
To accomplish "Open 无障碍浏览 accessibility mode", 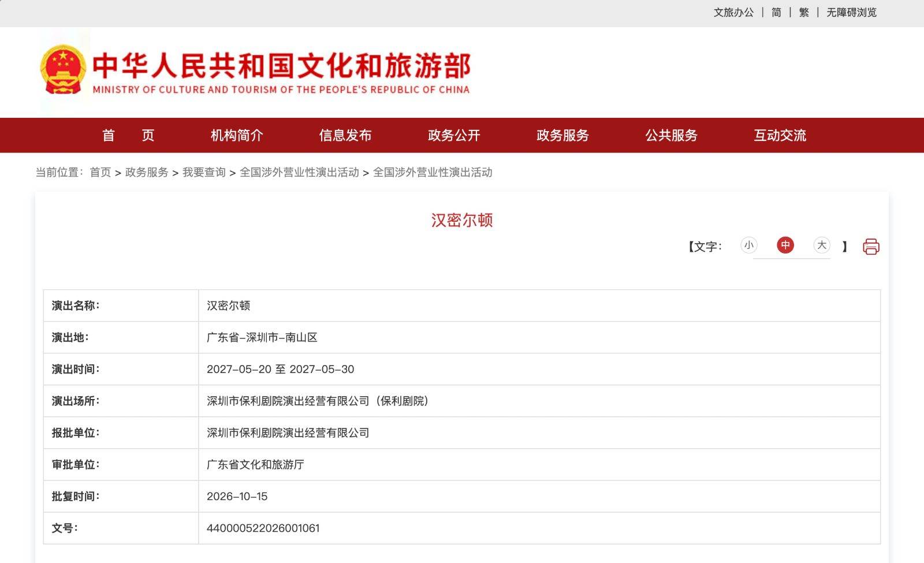I will pyautogui.click(x=851, y=12).
